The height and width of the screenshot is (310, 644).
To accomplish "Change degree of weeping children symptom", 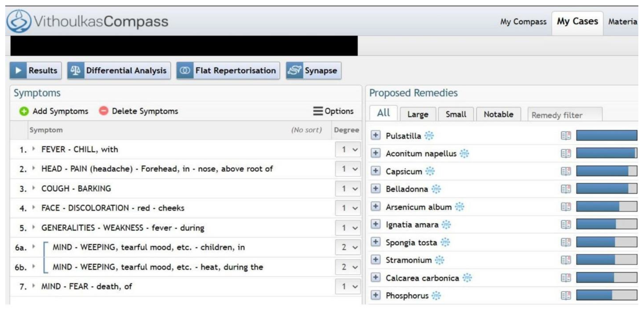I will (x=348, y=247).
